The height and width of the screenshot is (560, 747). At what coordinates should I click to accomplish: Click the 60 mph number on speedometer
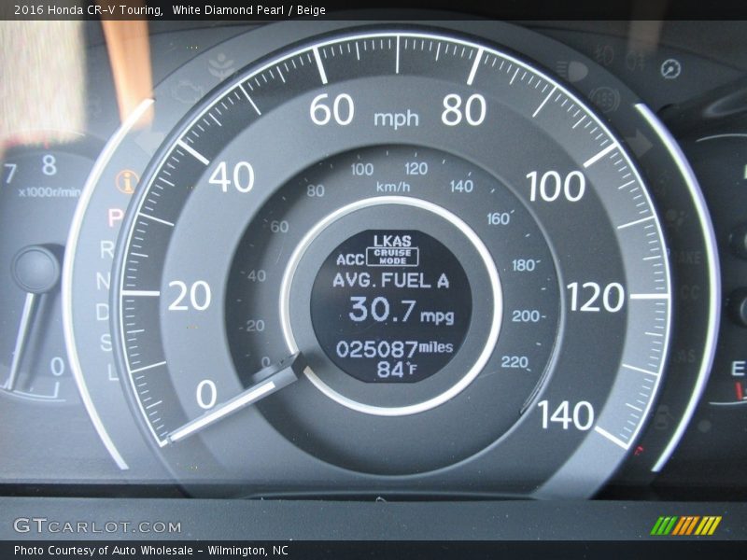coord(331,110)
